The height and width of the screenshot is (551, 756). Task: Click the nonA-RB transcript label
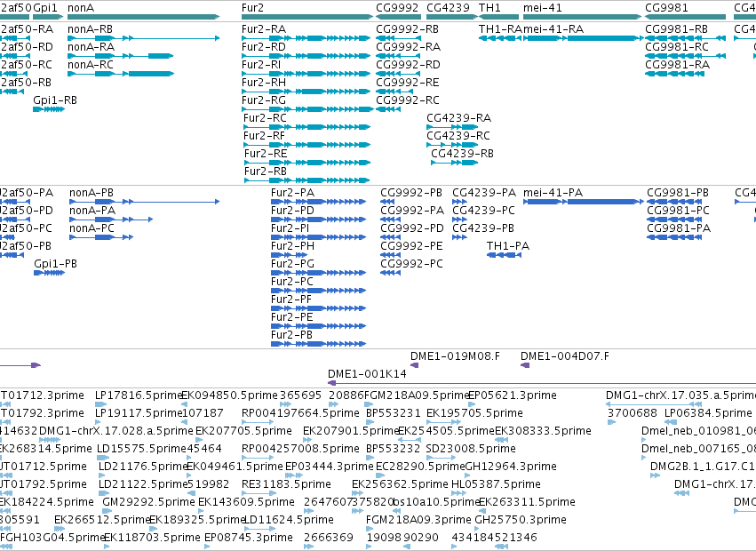[x=90, y=29]
